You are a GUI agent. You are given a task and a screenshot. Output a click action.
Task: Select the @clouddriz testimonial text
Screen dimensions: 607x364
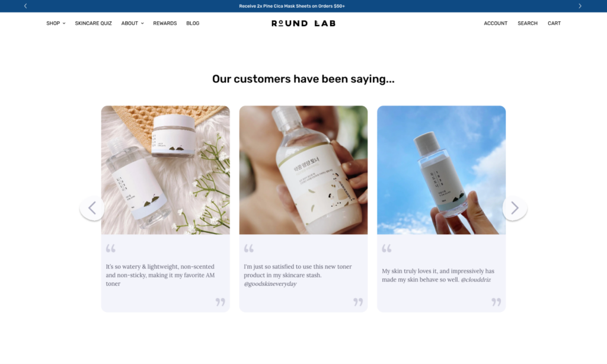pos(438,275)
